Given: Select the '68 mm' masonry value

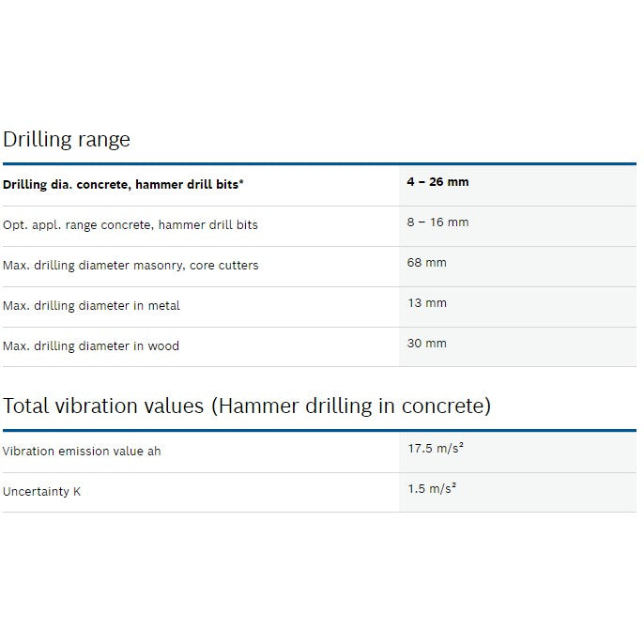Looking at the screenshot, I should point(426,263).
